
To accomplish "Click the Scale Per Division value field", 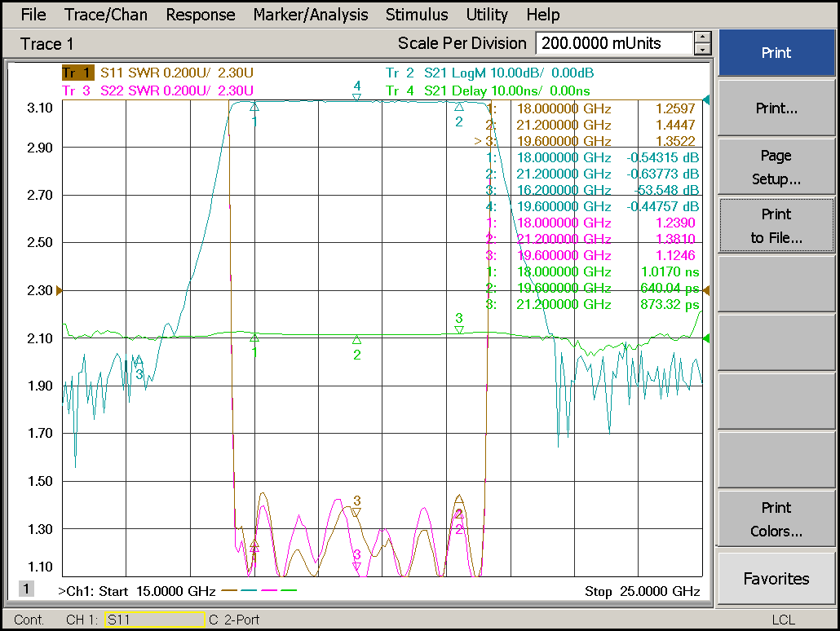I will 613,43.
